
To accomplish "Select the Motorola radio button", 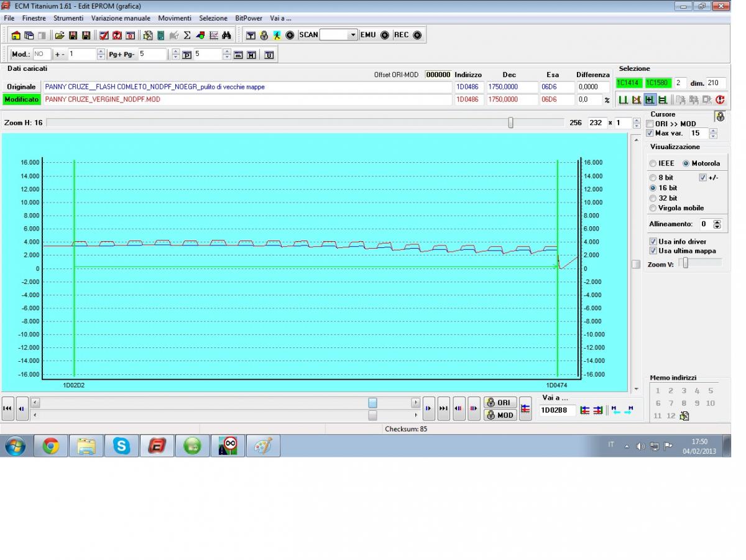I will pos(686,163).
